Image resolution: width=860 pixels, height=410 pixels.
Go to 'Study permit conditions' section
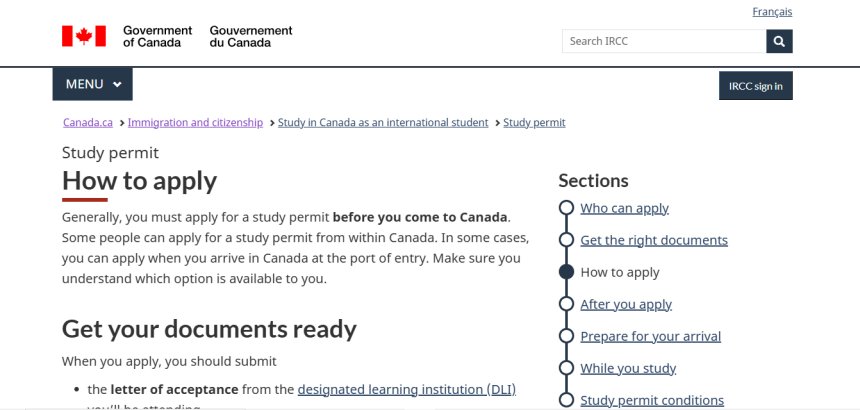tap(652, 400)
